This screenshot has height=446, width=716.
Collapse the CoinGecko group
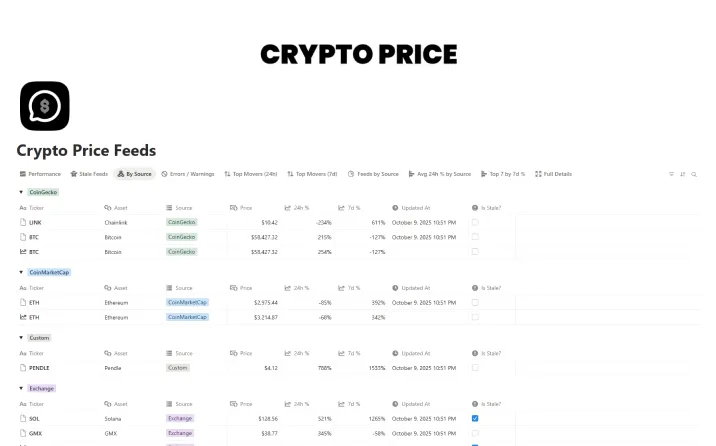tap(21, 191)
